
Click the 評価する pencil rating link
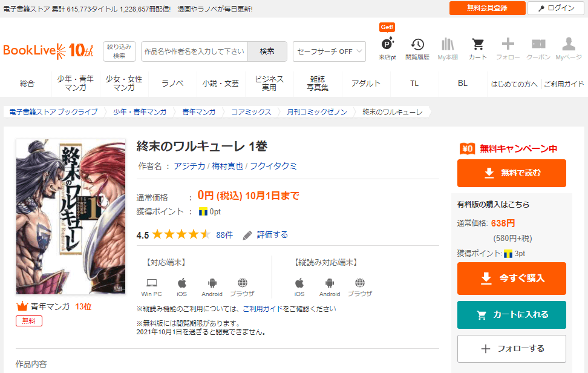[x=266, y=235]
